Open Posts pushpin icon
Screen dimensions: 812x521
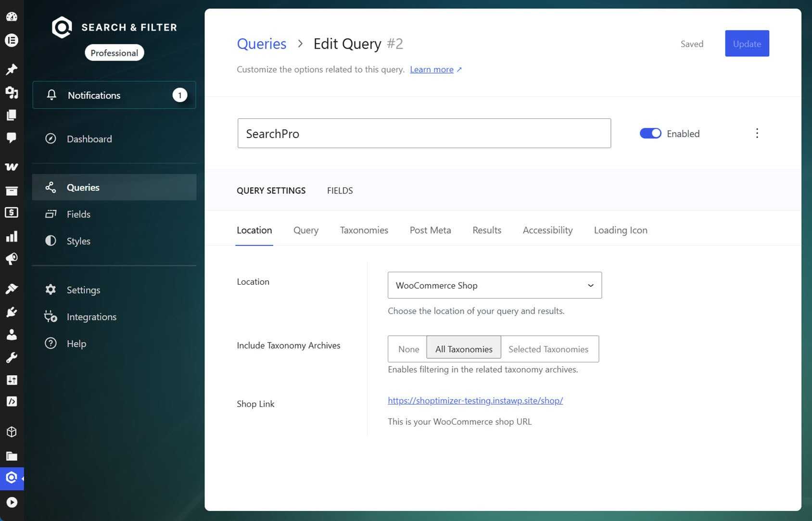click(x=12, y=69)
